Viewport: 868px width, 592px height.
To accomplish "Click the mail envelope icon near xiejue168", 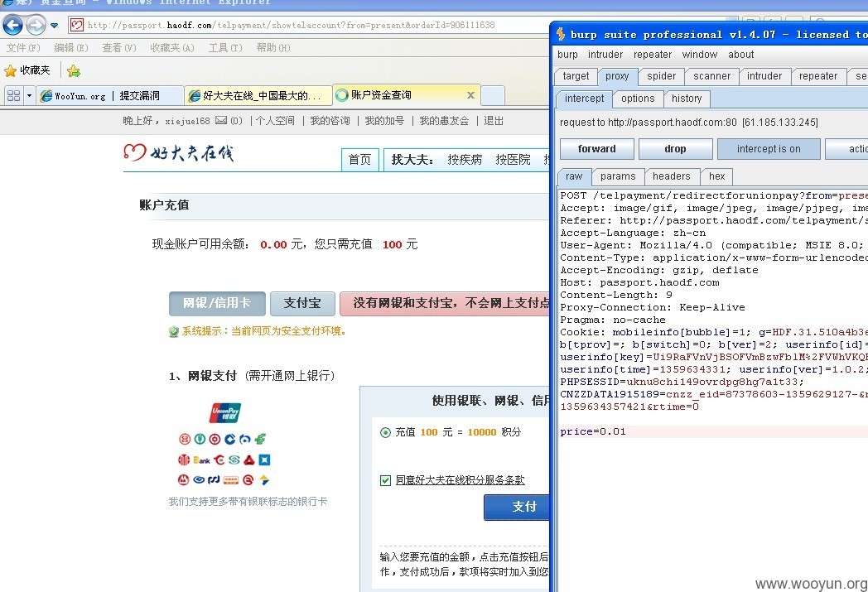I will (x=221, y=120).
